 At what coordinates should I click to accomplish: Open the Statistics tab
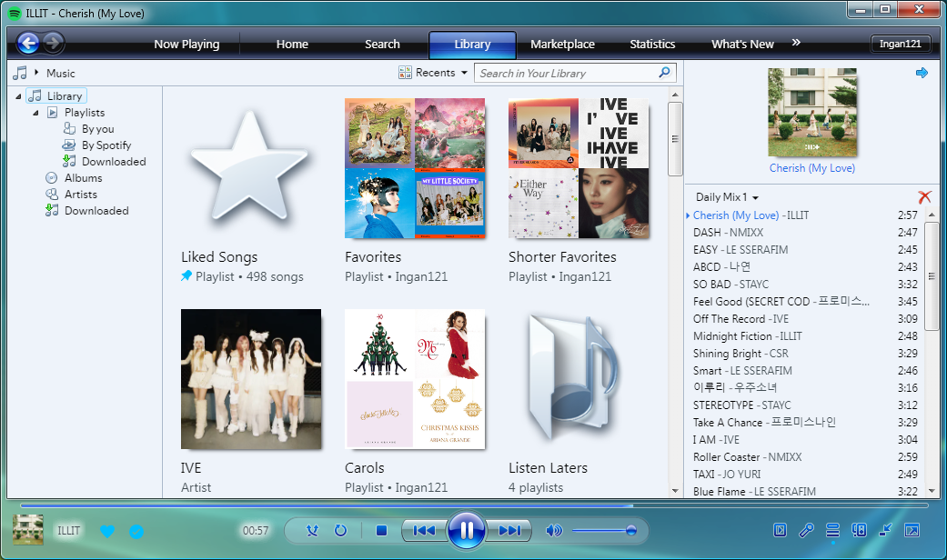652,44
